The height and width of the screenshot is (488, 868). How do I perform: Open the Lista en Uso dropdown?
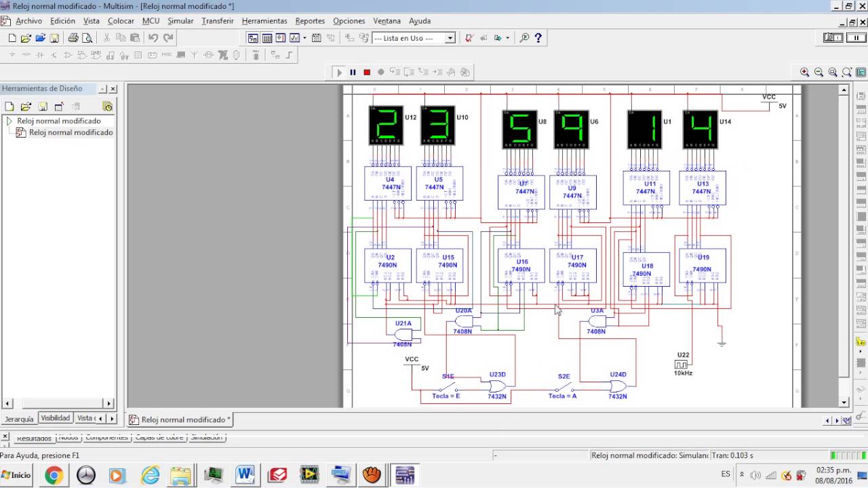(450, 38)
